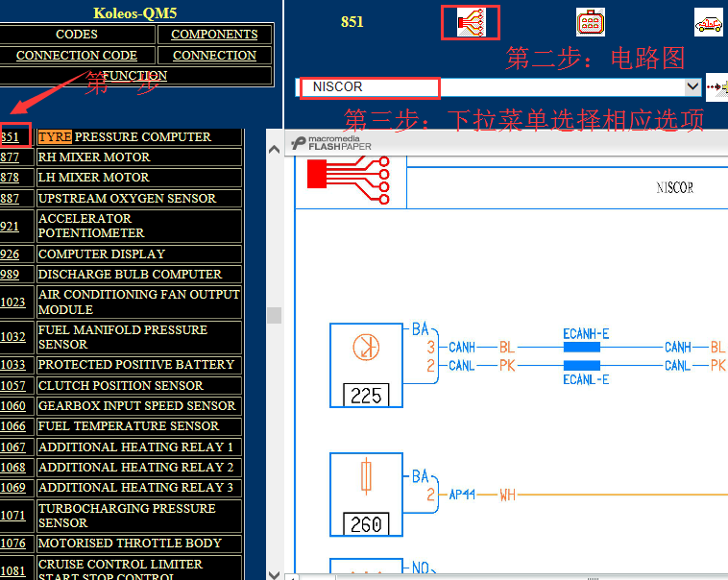Click code link 1023

(x=12, y=302)
